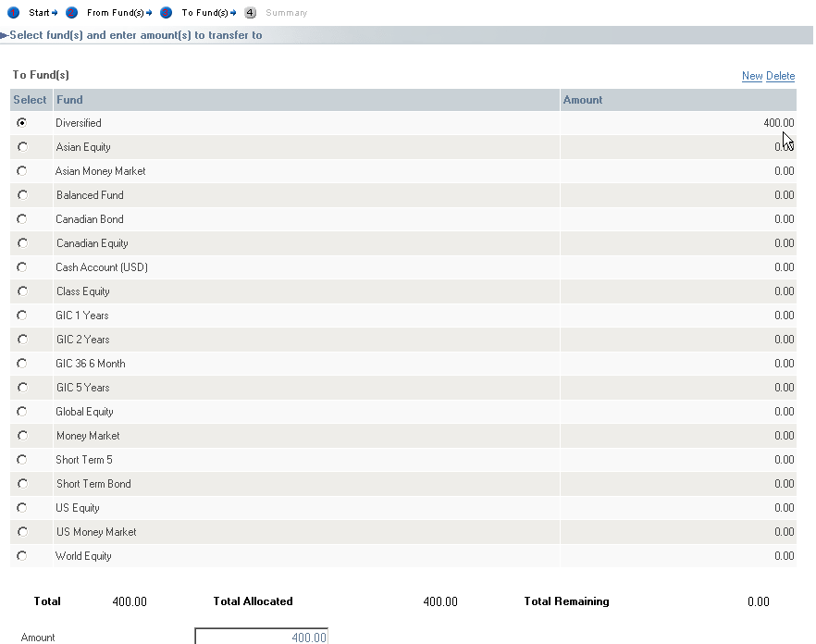Pick the GIC 5 Years radio option
The image size is (816, 644).
tap(22, 388)
